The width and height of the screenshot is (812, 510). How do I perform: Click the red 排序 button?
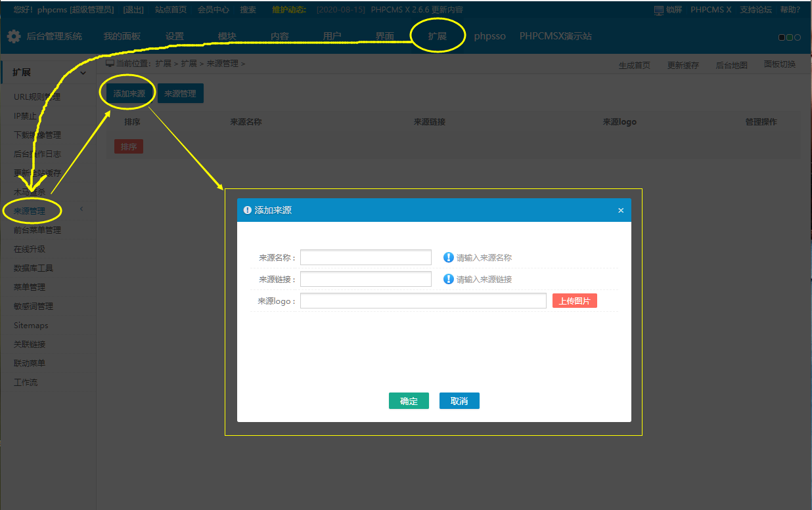pyautogui.click(x=129, y=146)
